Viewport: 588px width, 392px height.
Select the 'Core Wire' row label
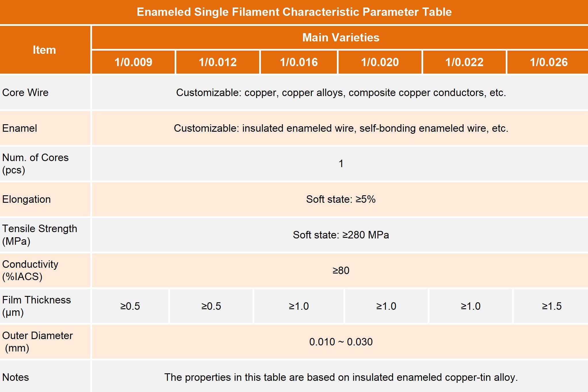[x=25, y=93]
